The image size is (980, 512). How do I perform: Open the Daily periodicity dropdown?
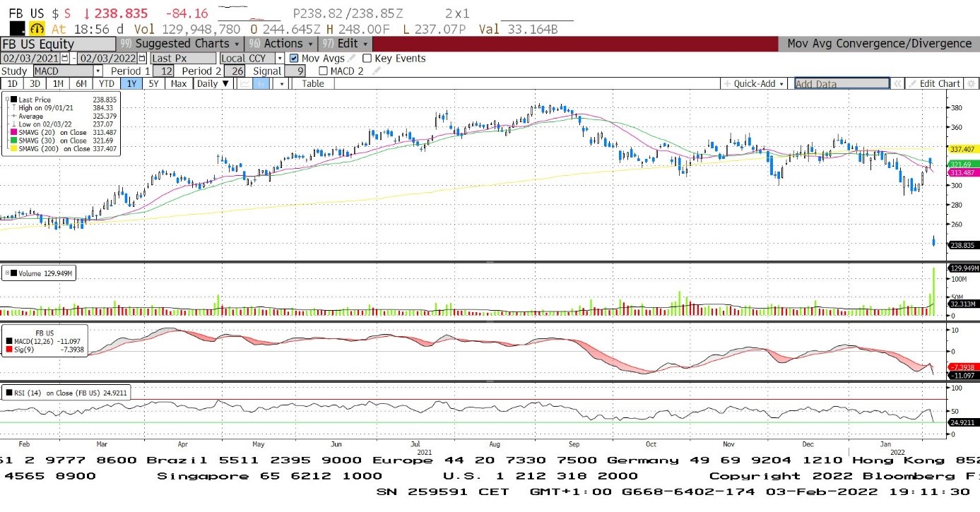pos(213,83)
